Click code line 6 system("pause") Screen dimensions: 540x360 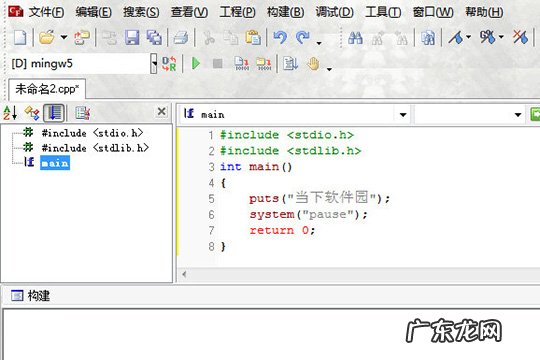pos(308,214)
